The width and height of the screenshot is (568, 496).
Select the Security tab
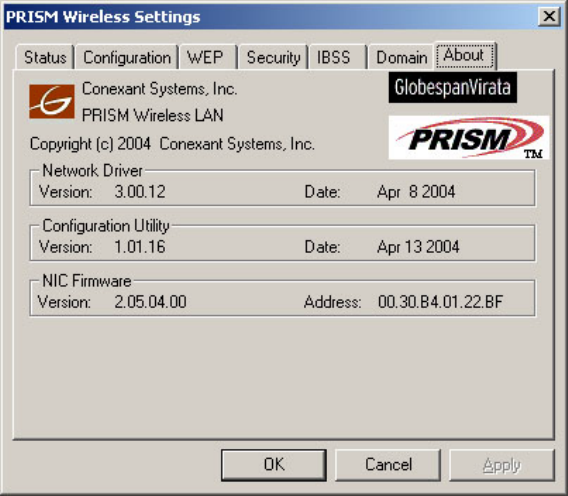click(x=273, y=57)
